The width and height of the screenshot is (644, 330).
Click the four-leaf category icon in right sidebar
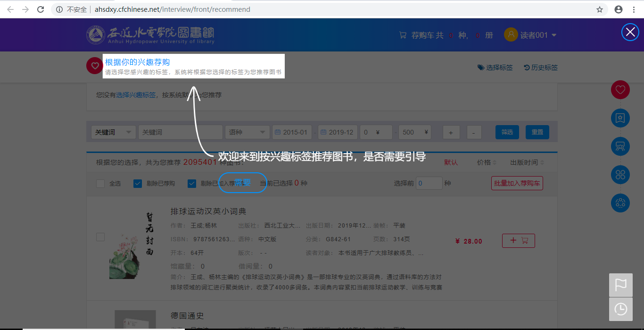[x=620, y=175]
